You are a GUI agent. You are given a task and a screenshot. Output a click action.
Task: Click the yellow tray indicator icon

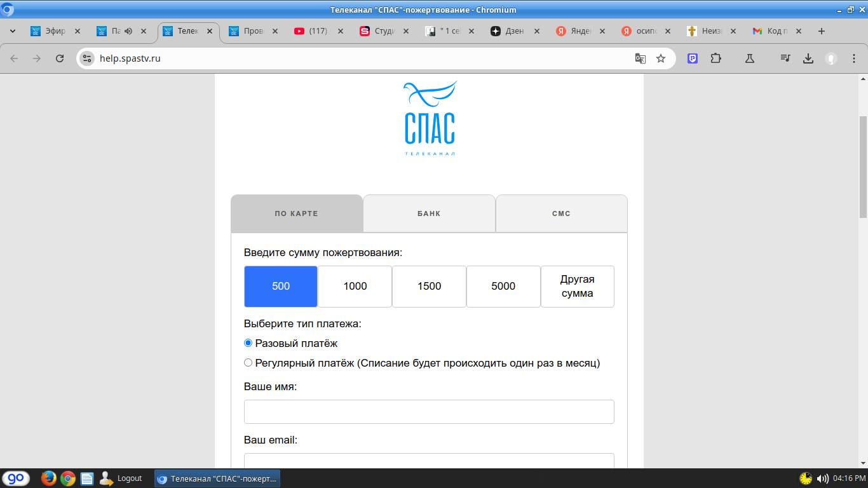click(805, 478)
